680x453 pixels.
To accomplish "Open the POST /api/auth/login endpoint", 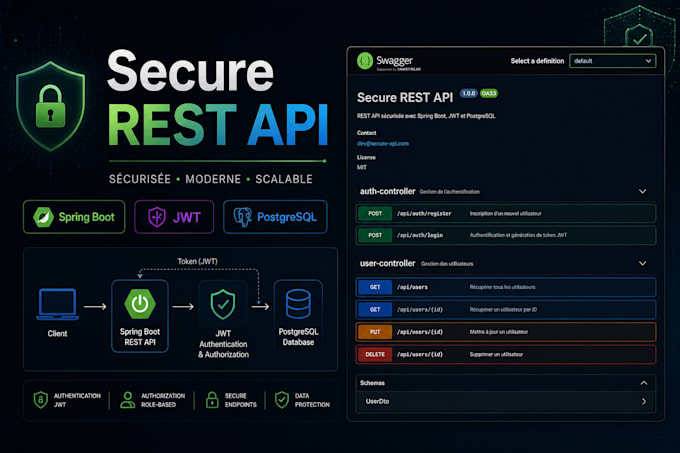I will click(506, 235).
